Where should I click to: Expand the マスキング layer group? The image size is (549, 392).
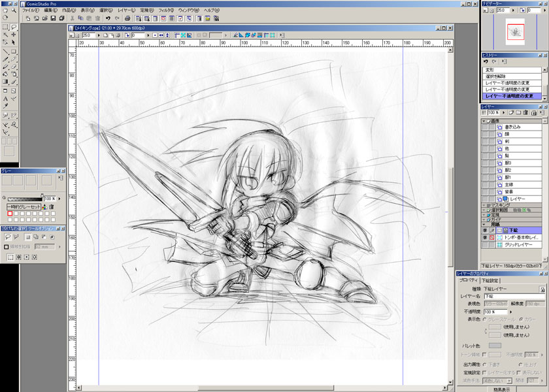[484, 204]
